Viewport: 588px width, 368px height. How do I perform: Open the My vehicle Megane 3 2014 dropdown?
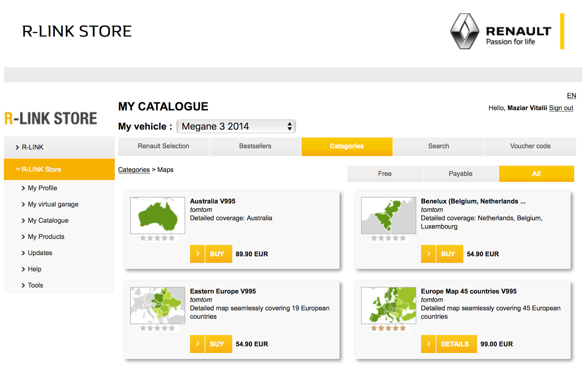pyautogui.click(x=236, y=126)
